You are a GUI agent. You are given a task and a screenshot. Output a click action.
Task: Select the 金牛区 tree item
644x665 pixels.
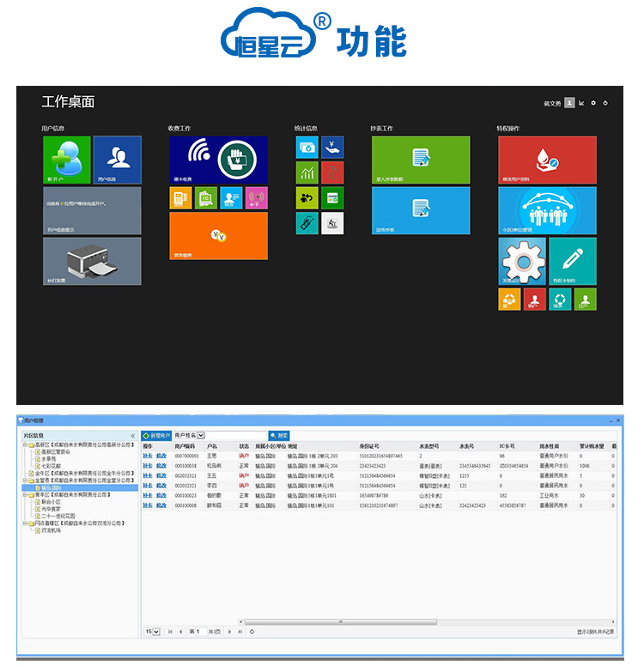[84, 474]
